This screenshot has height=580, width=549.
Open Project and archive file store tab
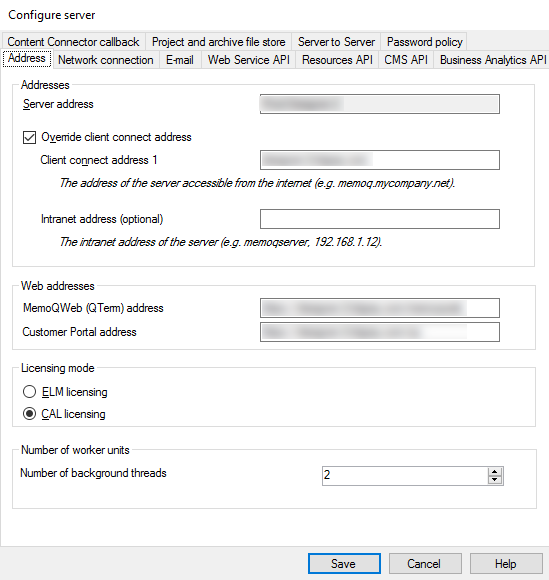[219, 42]
